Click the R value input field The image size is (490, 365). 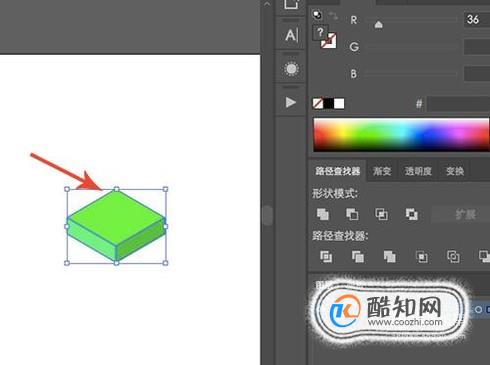point(477,19)
